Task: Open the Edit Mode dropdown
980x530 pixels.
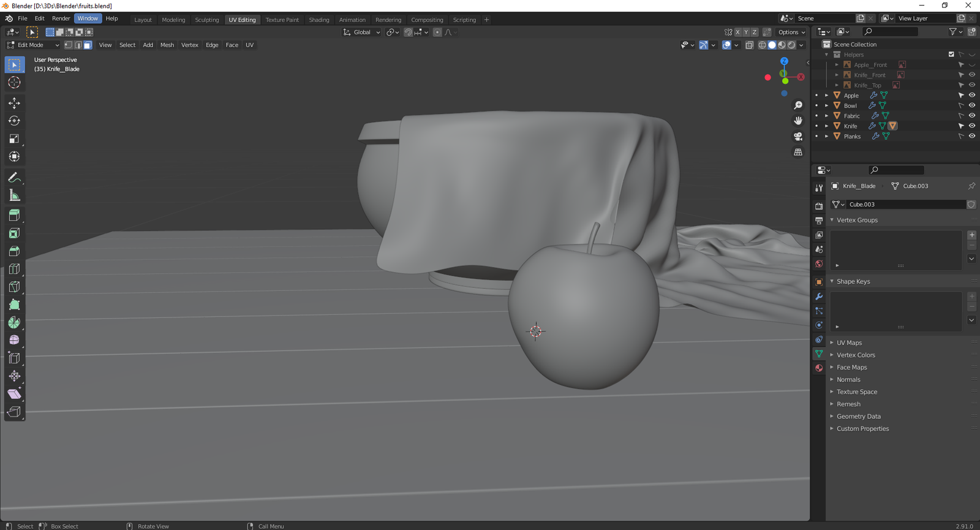Action: tap(33, 45)
